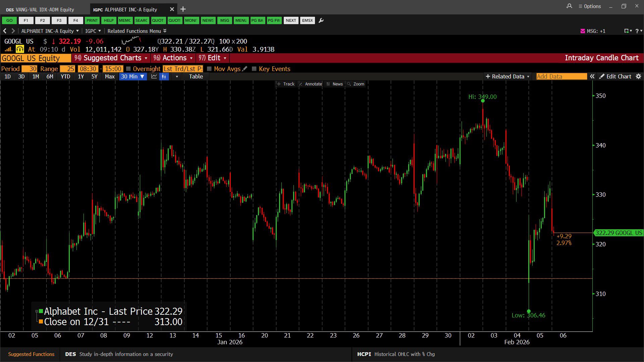Enable the Mov Avgs checkbox

(209, 69)
